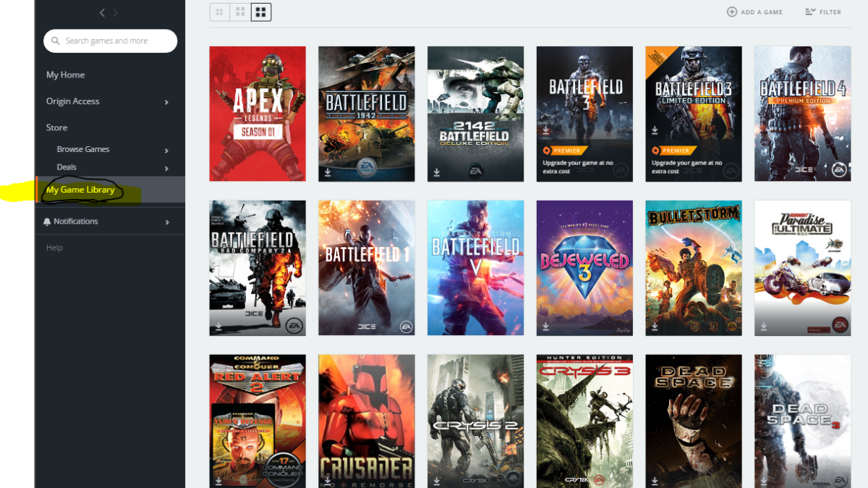Screen dimensions: 868x488
Task: Click the Premier badge on Battlefield 3 Limited Edition
Action: (x=674, y=151)
